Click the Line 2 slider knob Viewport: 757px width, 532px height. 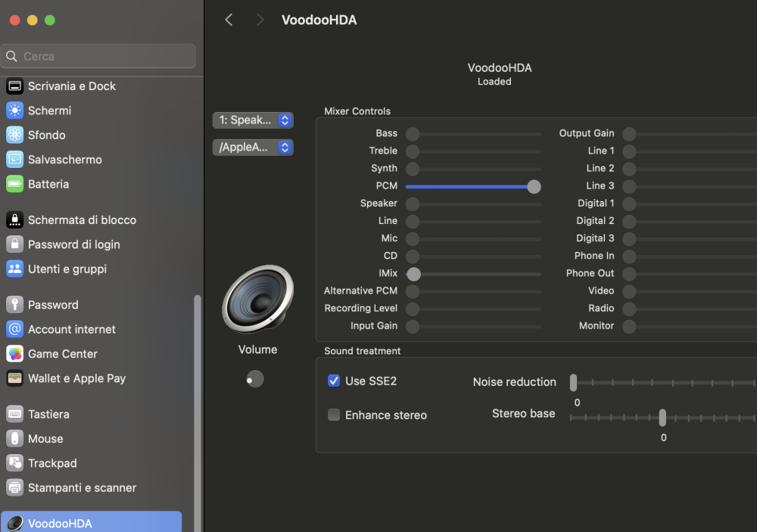[x=629, y=169]
